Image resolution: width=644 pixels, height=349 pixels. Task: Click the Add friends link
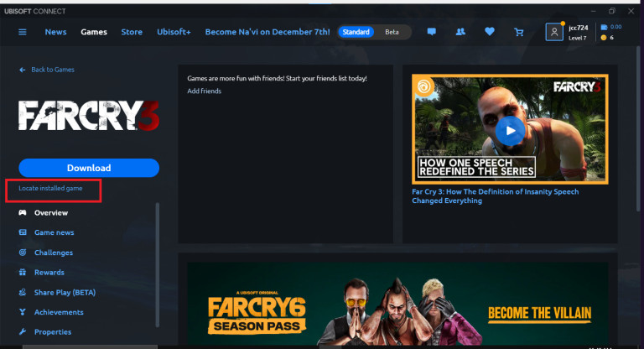pyautogui.click(x=205, y=91)
